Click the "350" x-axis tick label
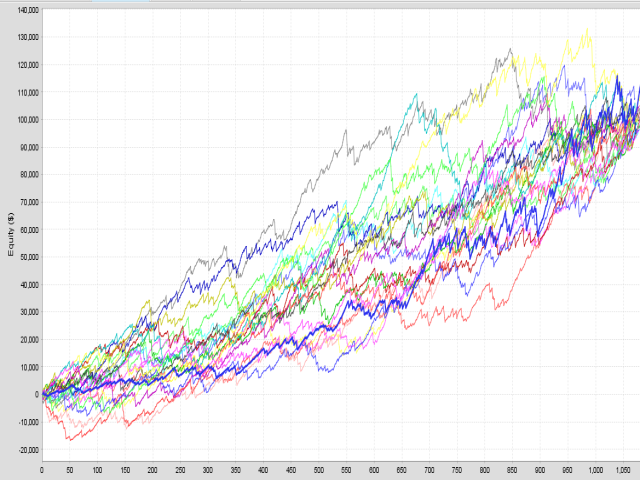 [x=236, y=470]
